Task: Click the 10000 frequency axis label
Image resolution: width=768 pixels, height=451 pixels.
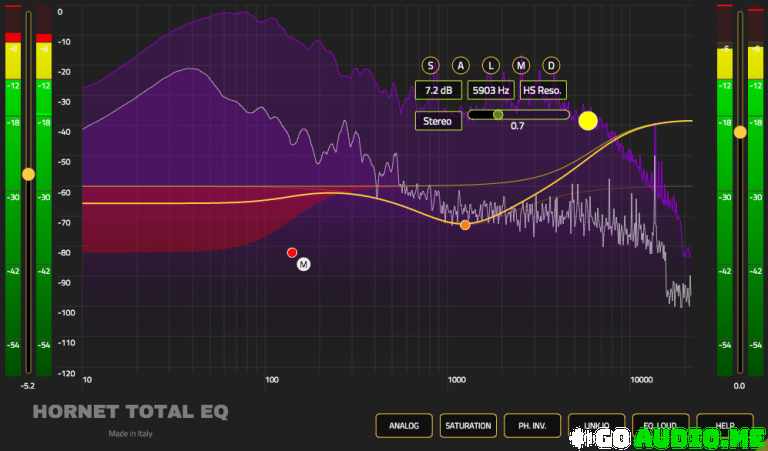Action: [x=641, y=380]
